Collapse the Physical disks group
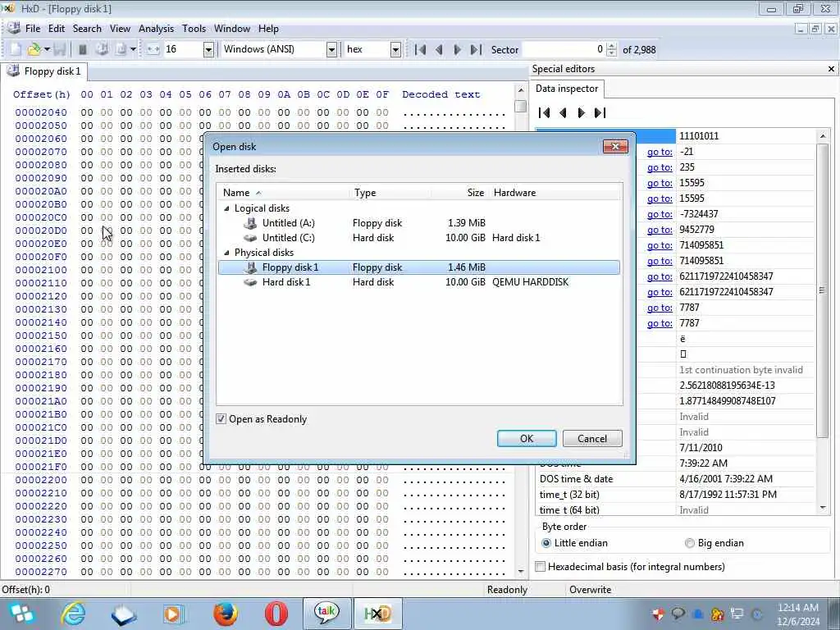Screen dimensions: 840x630 (226, 253)
